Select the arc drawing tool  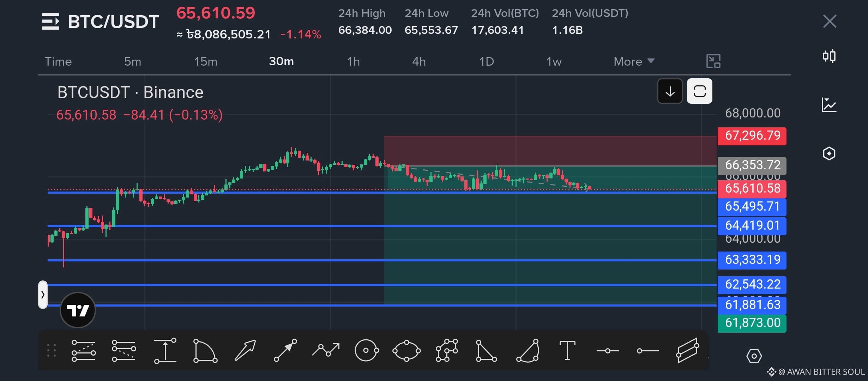pos(528,351)
